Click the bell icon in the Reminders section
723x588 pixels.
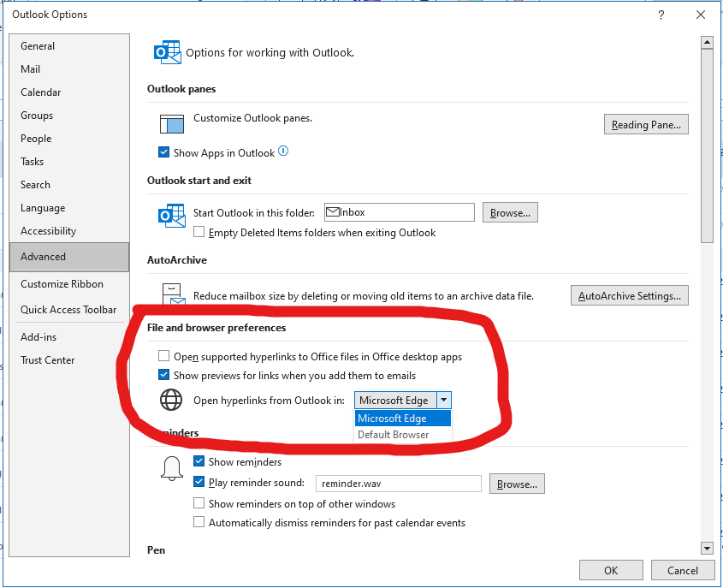[x=171, y=468]
